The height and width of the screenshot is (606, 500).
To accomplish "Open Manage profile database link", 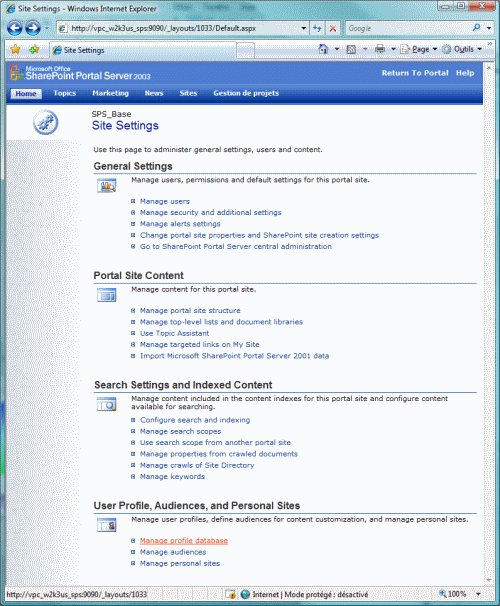I will click(184, 541).
